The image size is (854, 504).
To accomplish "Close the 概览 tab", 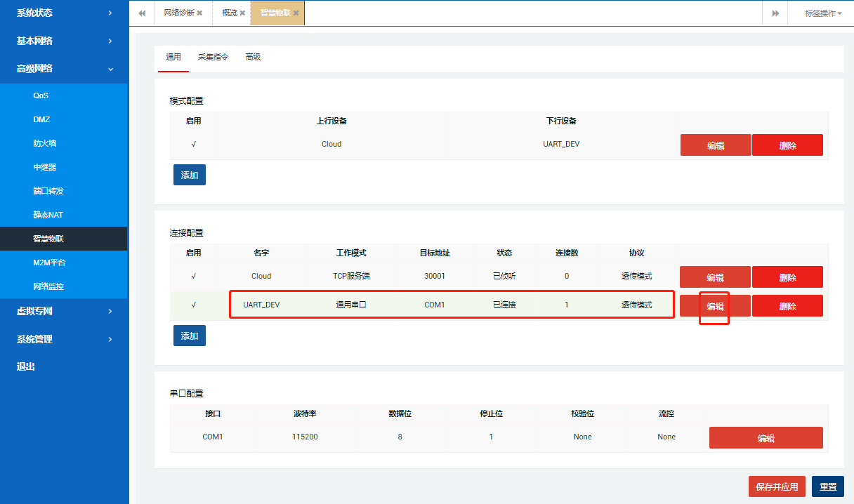I will coord(242,13).
